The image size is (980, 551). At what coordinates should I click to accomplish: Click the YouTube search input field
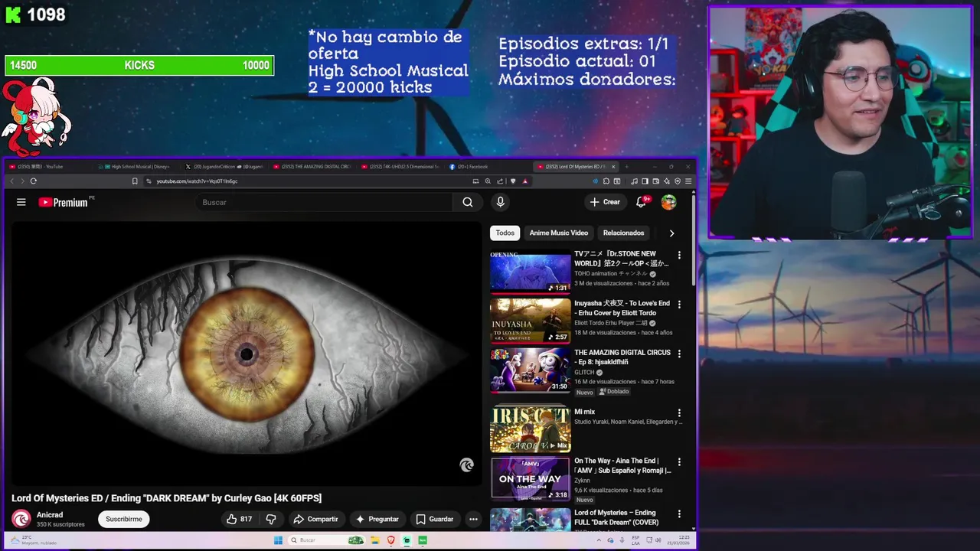pyautogui.click(x=325, y=202)
